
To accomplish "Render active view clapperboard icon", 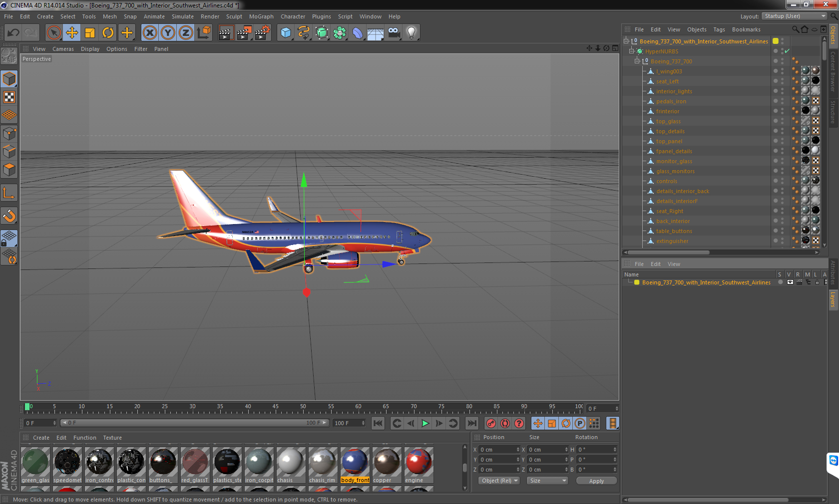I will [226, 33].
